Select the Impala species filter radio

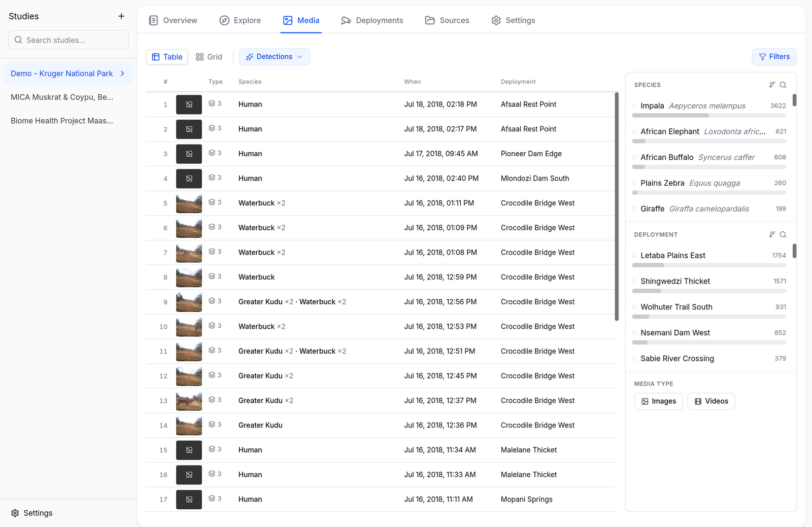pyautogui.click(x=634, y=106)
